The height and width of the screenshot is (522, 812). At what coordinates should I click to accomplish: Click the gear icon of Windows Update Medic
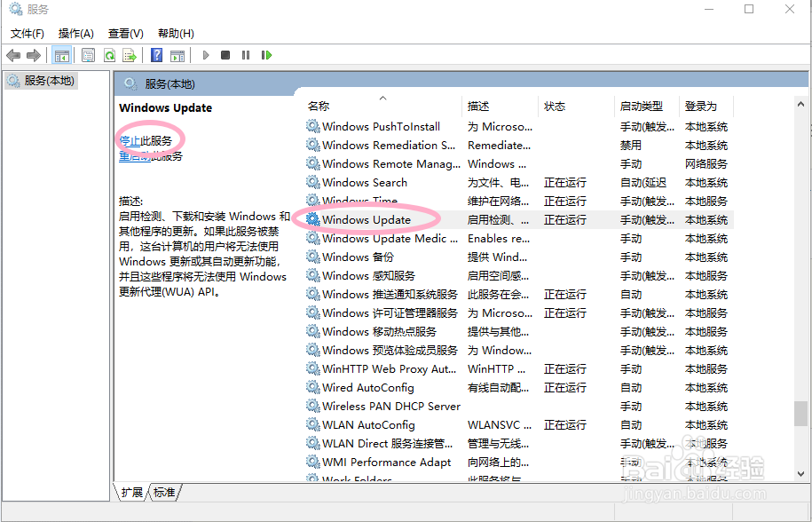click(x=312, y=238)
